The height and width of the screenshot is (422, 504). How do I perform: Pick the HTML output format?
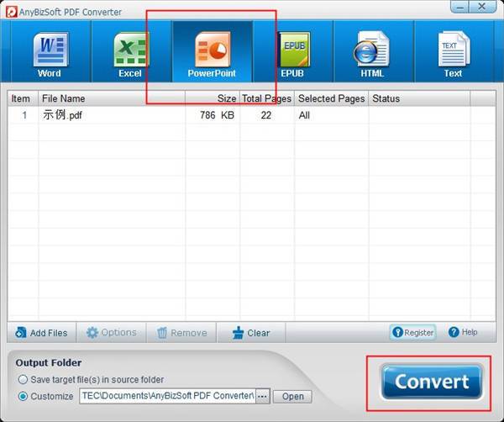[373, 51]
